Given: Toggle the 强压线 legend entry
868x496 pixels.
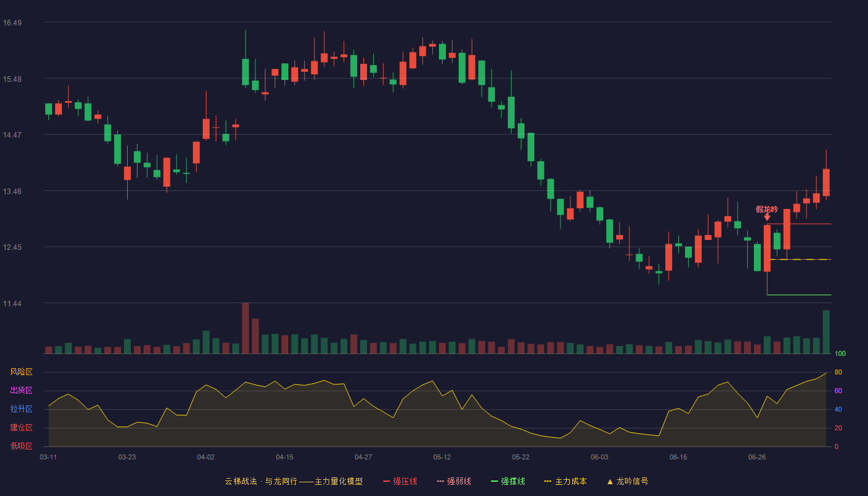Looking at the screenshot, I should pos(400,481).
